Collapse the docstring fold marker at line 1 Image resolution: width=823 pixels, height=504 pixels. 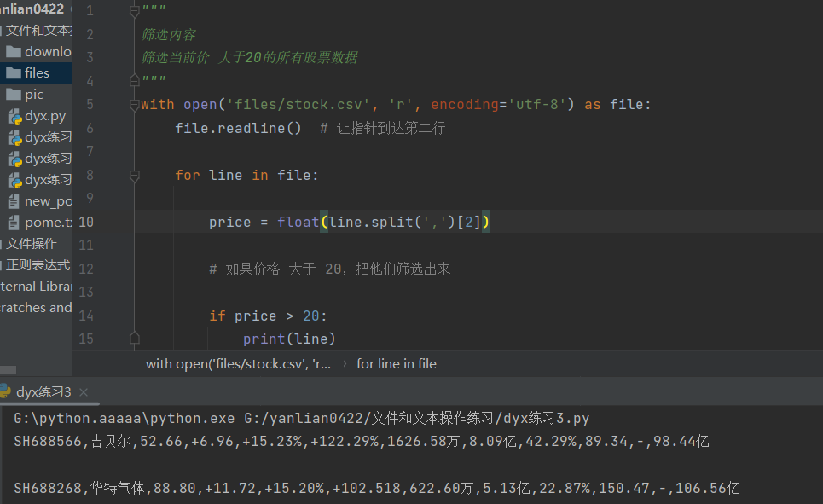click(135, 11)
